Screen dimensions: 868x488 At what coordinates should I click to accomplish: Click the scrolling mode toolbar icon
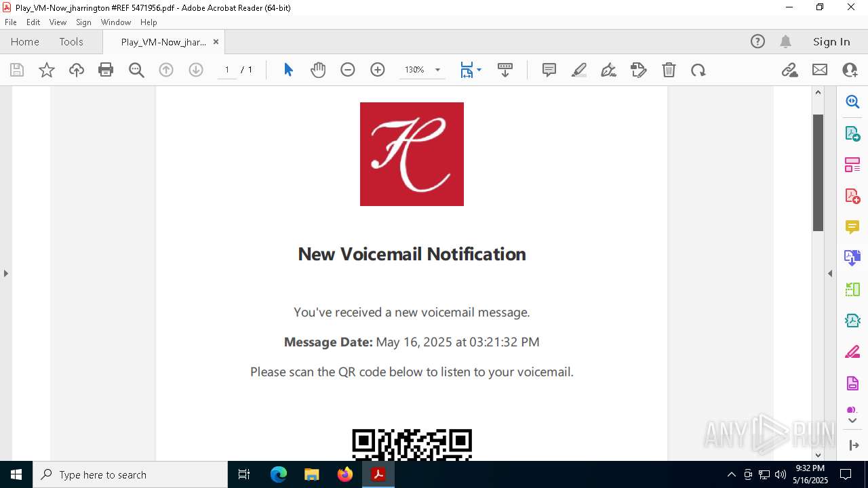point(505,70)
